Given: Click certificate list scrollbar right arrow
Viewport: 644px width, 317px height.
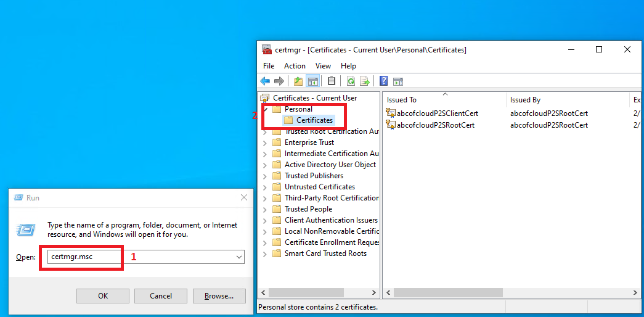Looking at the screenshot, I should pyautogui.click(x=636, y=293).
